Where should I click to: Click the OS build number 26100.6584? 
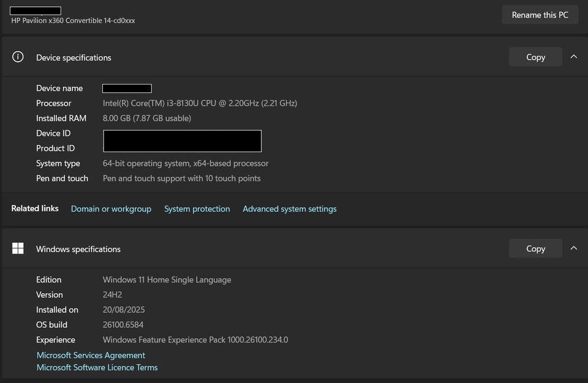click(x=123, y=324)
